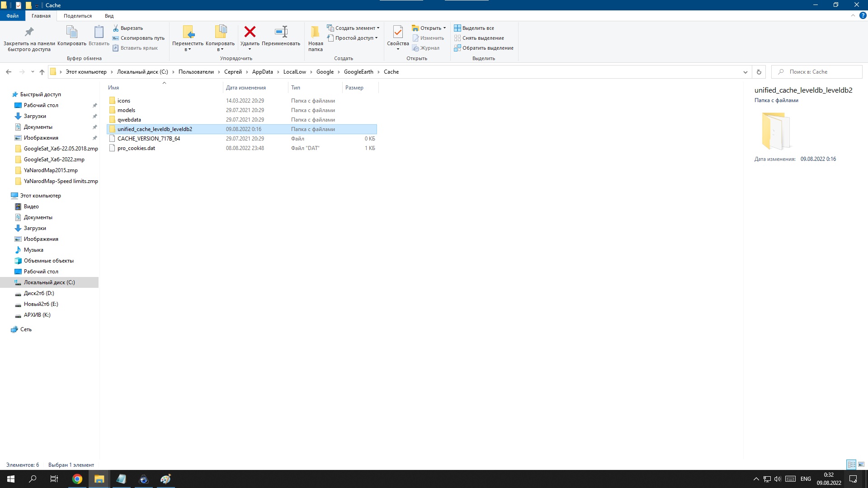Collapse the ribbon with chevron arrow
The image size is (868, 488).
click(853, 15)
